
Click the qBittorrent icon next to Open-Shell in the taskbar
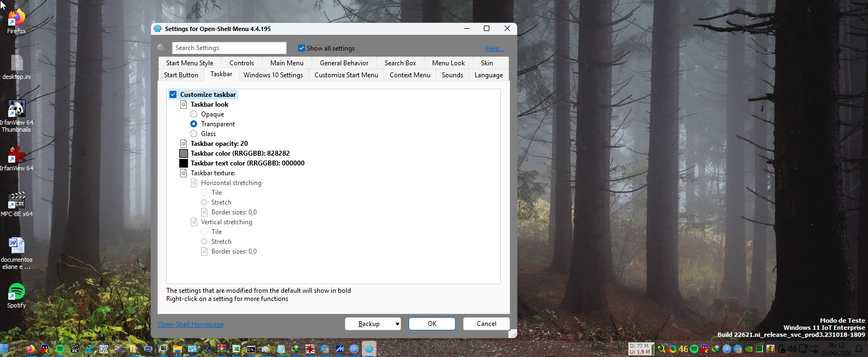[354, 349]
